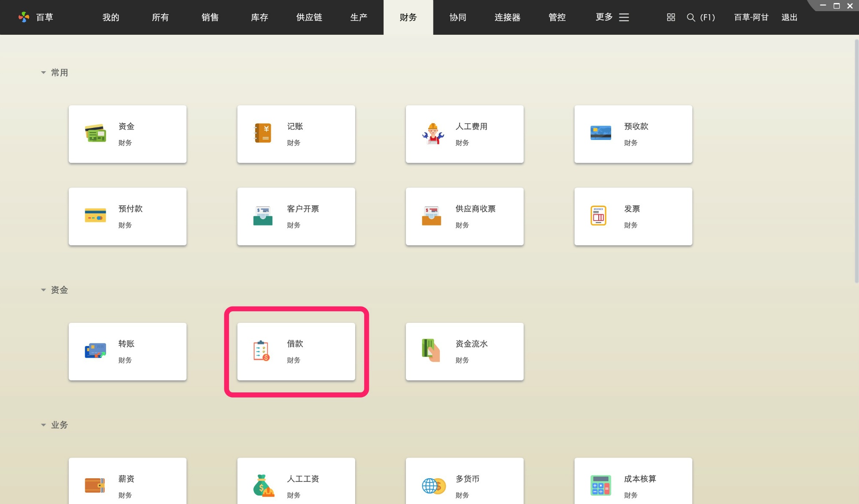Click the search magnifier icon (F1)
The image size is (859, 504).
click(x=691, y=17)
